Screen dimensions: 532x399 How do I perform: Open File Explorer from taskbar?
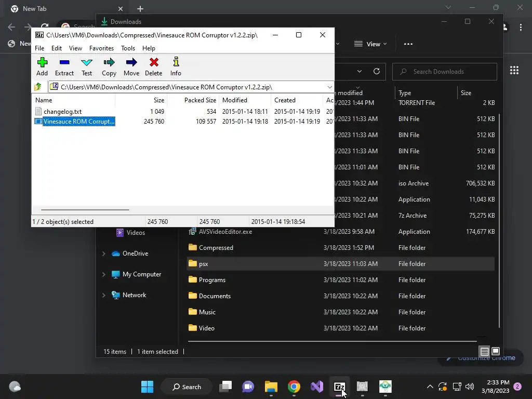[x=271, y=387]
